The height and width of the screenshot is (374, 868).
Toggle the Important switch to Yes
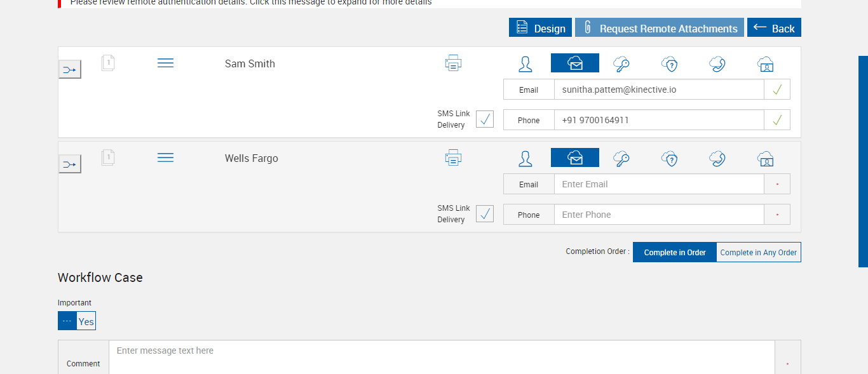coord(86,321)
